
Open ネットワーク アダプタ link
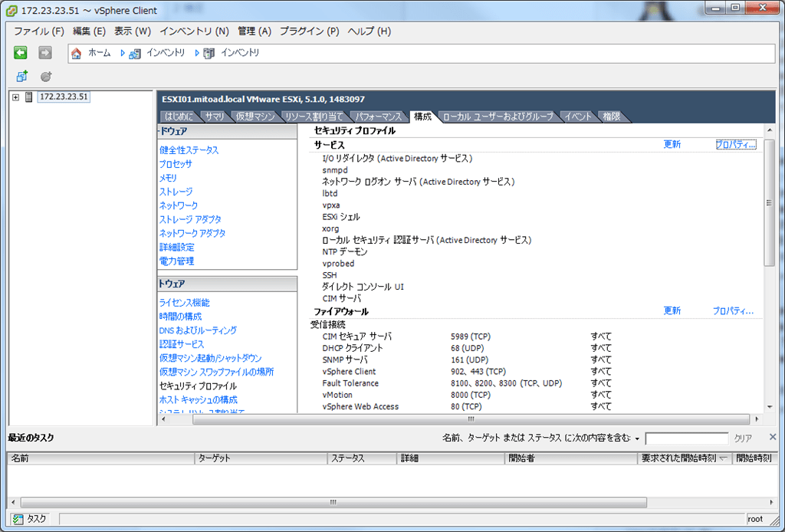[192, 233]
